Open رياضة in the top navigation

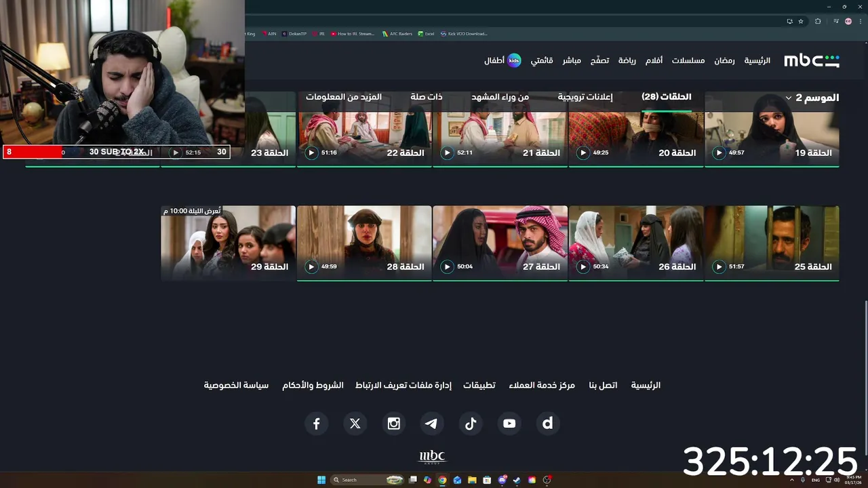coord(627,61)
